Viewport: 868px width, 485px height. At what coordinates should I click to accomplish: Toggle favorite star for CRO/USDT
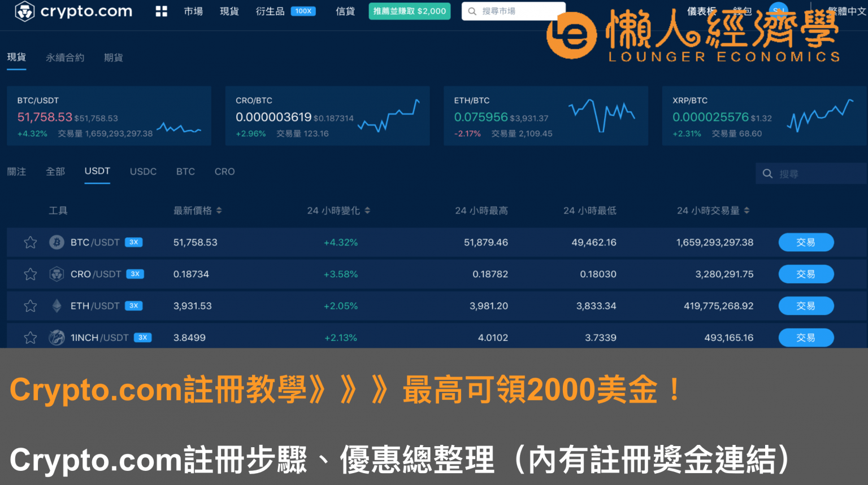[31, 274]
